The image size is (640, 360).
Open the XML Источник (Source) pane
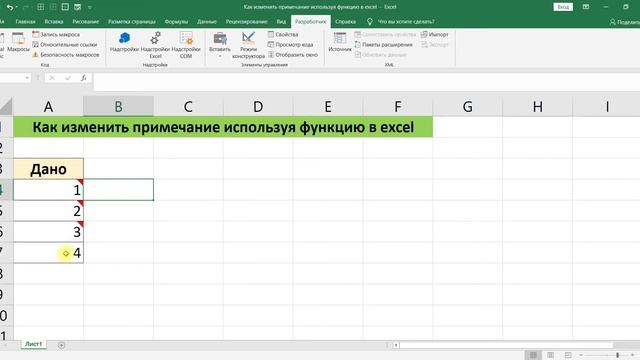pyautogui.click(x=340, y=42)
